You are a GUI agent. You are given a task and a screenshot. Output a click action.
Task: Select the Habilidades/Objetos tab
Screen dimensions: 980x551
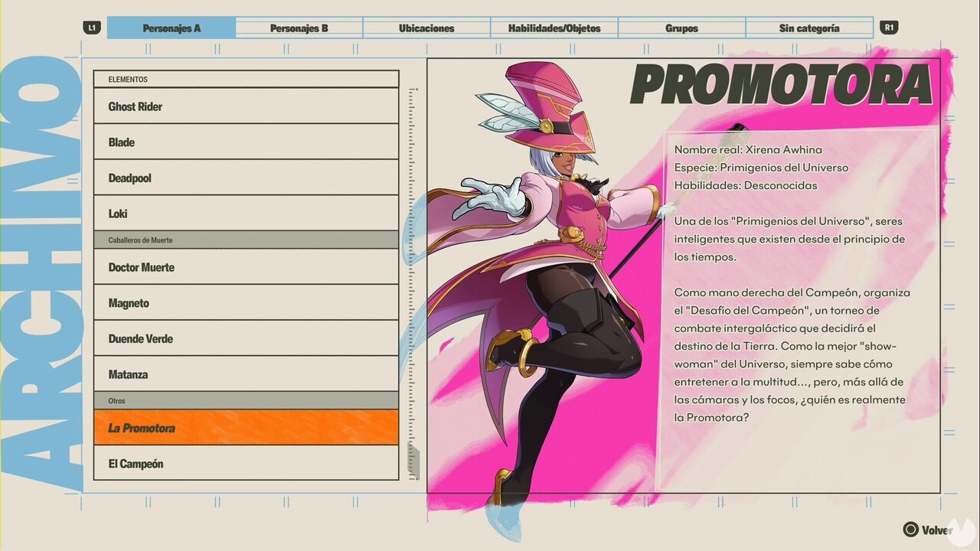[554, 28]
